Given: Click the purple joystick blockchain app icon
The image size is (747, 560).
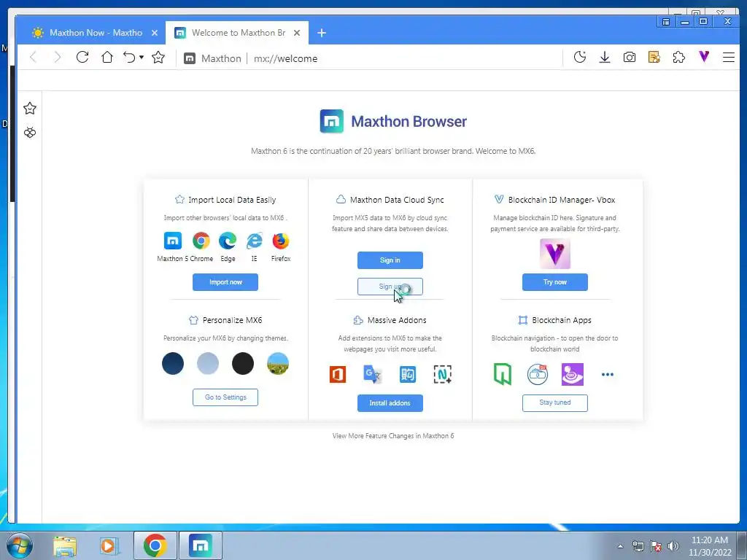Looking at the screenshot, I should point(573,374).
